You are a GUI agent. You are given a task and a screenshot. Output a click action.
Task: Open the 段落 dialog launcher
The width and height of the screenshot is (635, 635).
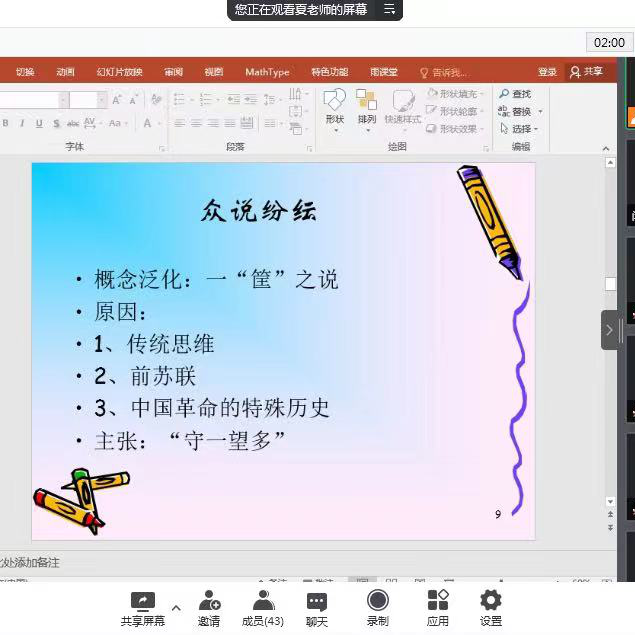tap(309, 149)
